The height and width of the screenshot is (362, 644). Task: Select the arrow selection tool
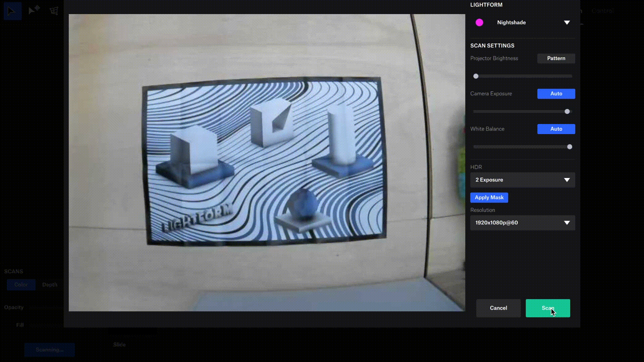[12, 11]
